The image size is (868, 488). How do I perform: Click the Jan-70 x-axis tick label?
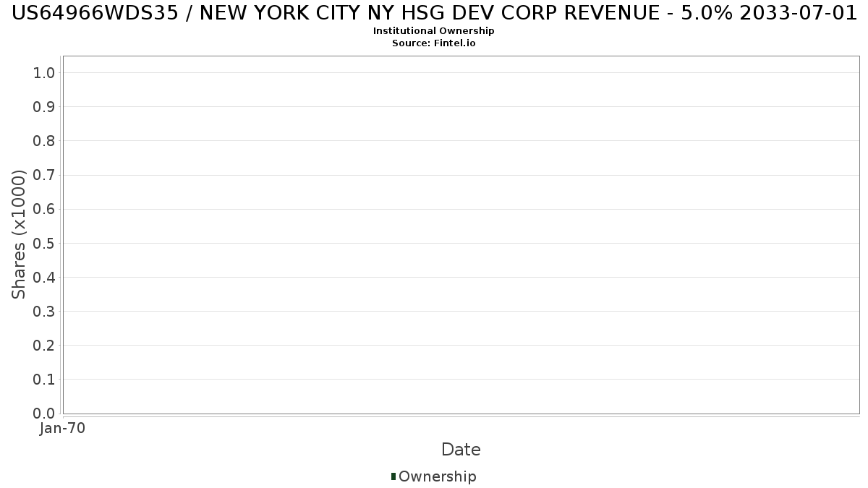(x=63, y=429)
